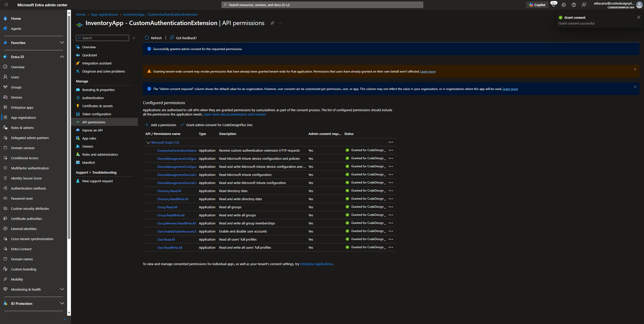Click the Refresh toolbar button
The image size is (644, 324).
click(153, 38)
